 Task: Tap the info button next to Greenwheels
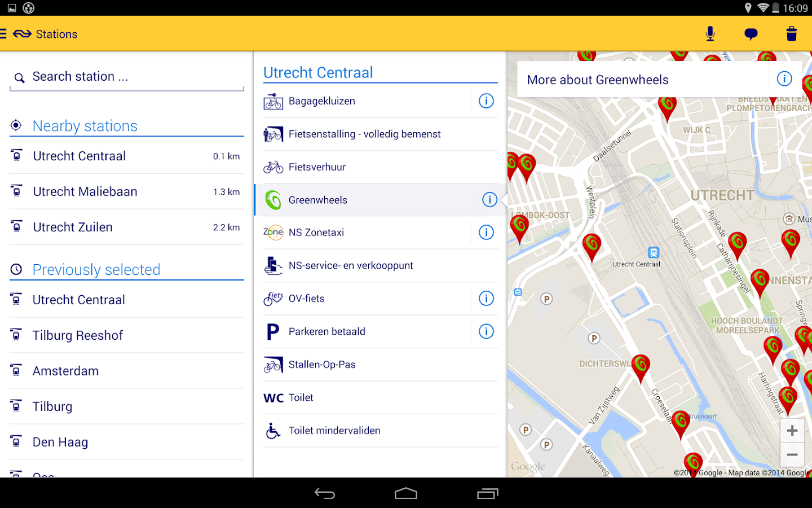(x=489, y=199)
